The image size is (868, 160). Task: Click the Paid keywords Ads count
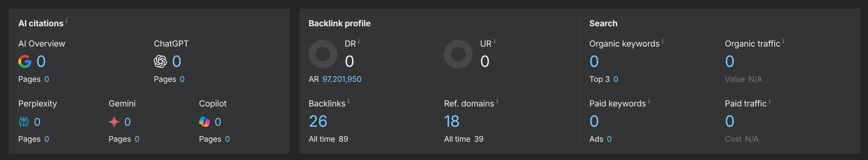point(609,139)
